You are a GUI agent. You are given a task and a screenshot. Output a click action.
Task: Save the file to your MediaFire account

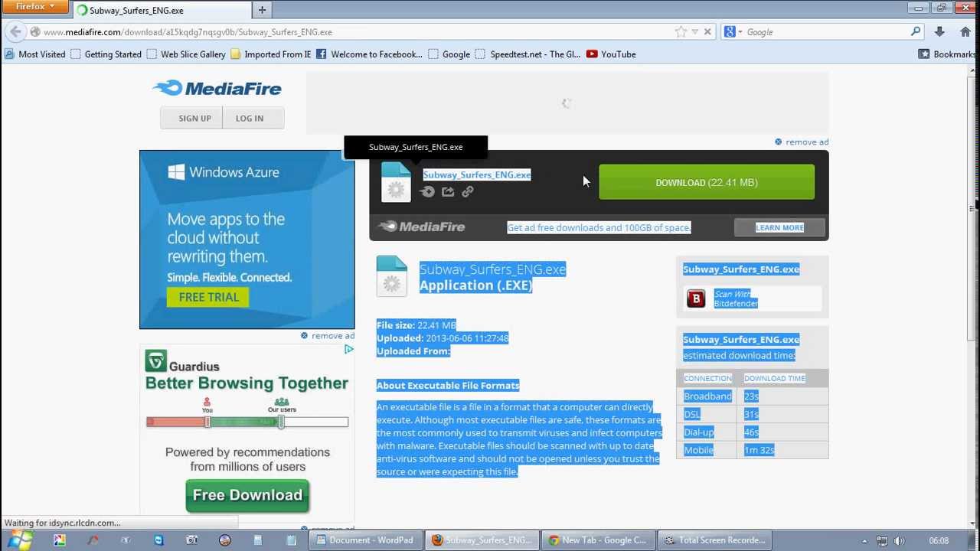pyautogui.click(x=427, y=192)
